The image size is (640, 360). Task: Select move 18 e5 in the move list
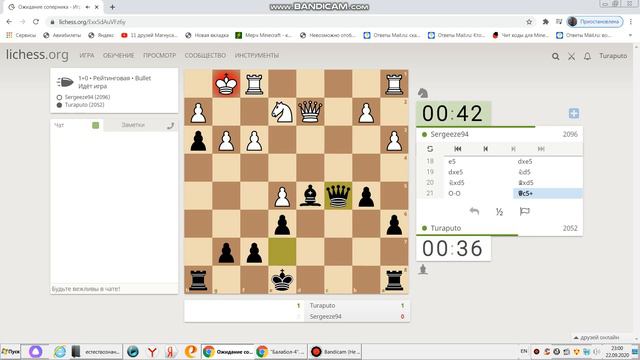478,162
